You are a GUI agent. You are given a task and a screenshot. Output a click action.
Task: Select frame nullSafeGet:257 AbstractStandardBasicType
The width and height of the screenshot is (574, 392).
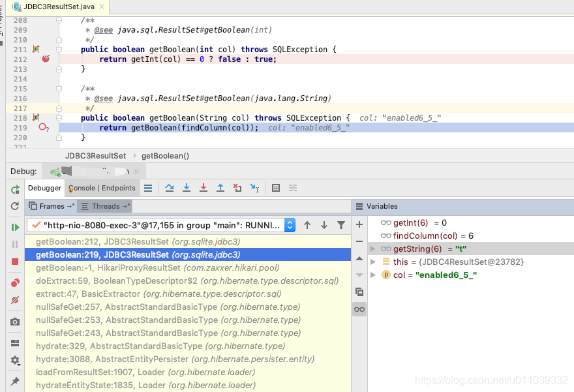(x=188, y=307)
